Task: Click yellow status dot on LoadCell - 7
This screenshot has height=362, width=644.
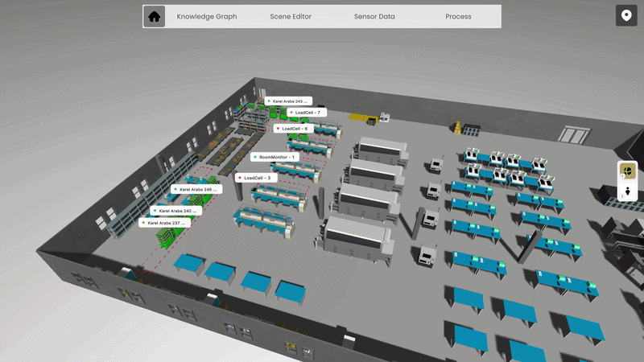Action: [x=291, y=113]
